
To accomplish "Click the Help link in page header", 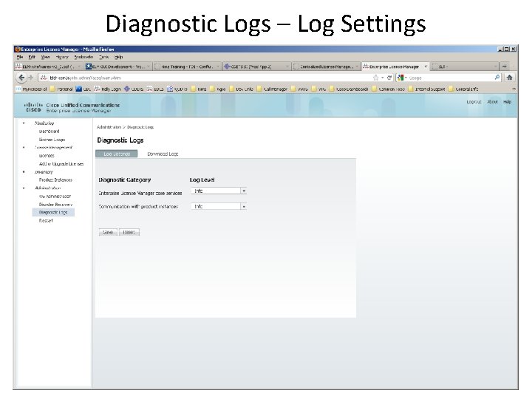I will (x=507, y=102).
